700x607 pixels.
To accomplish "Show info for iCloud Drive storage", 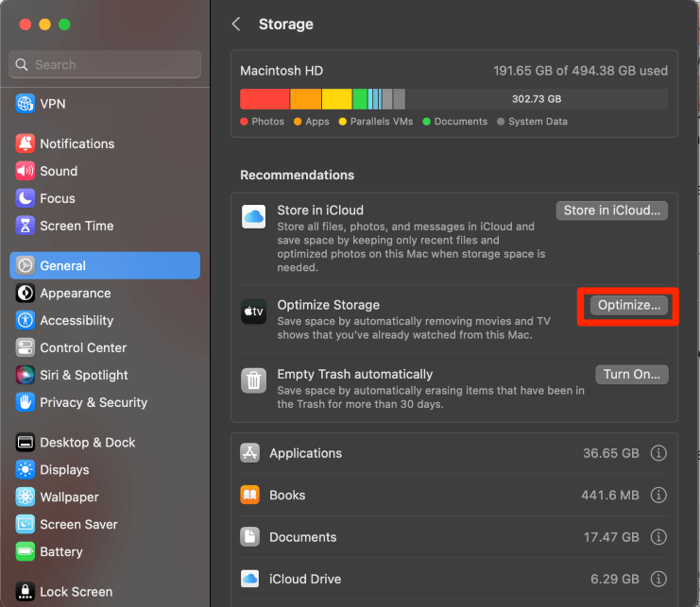I will [659, 579].
